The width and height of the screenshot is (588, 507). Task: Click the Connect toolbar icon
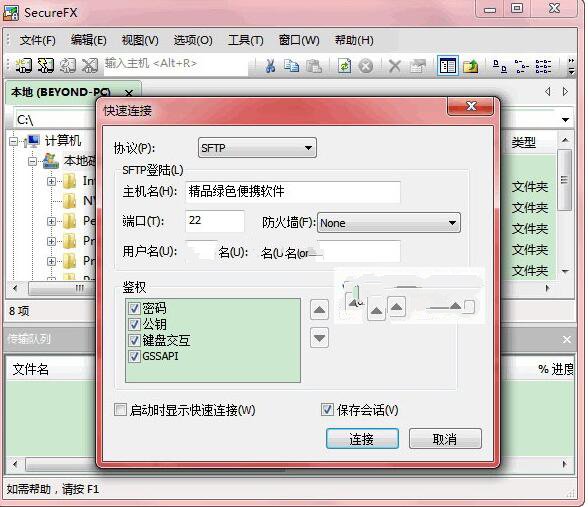pyautogui.click(x=23, y=66)
